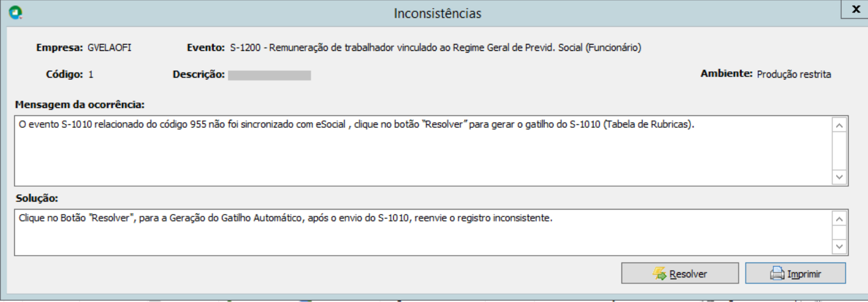This screenshot has height=302, width=868.
Task: Click the grayed Descrição field value
Action: point(269,75)
